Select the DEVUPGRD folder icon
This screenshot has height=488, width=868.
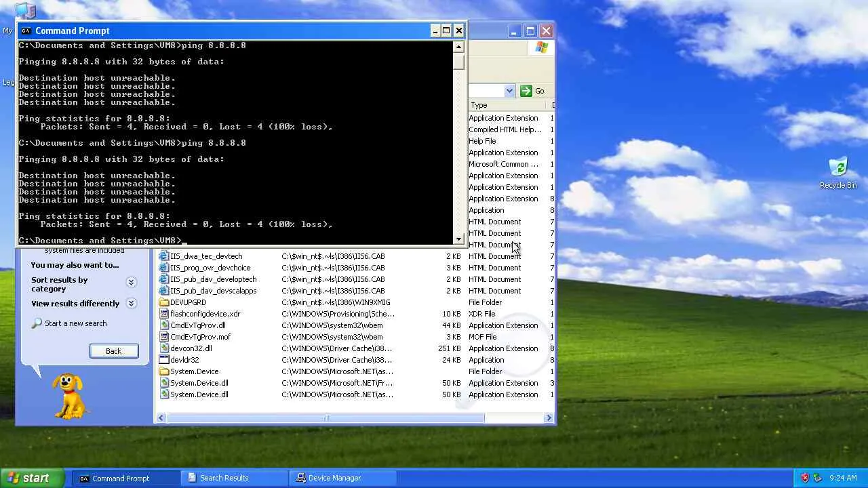[x=163, y=302]
